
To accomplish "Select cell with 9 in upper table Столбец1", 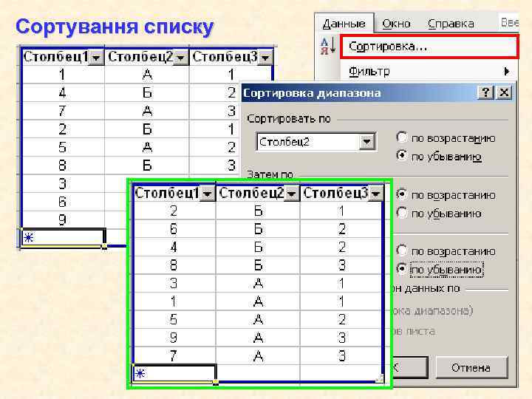I will [x=63, y=219].
